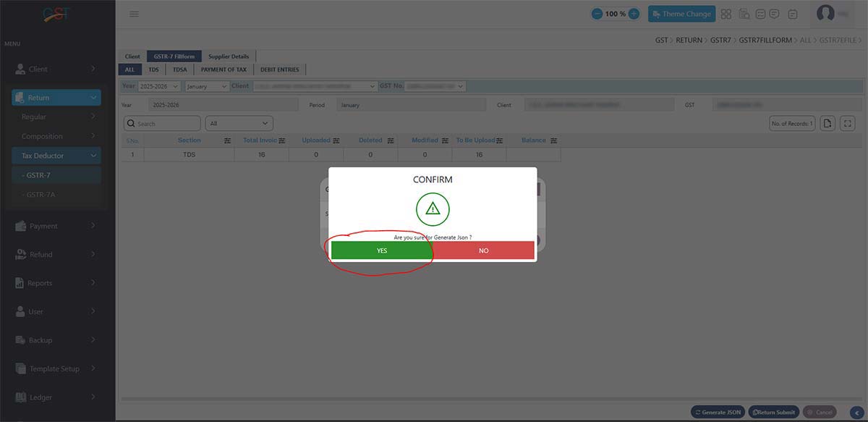Click the hamburger menu icon
The image size is (868, 422).
pyautogui.click(x=134, y=14)
